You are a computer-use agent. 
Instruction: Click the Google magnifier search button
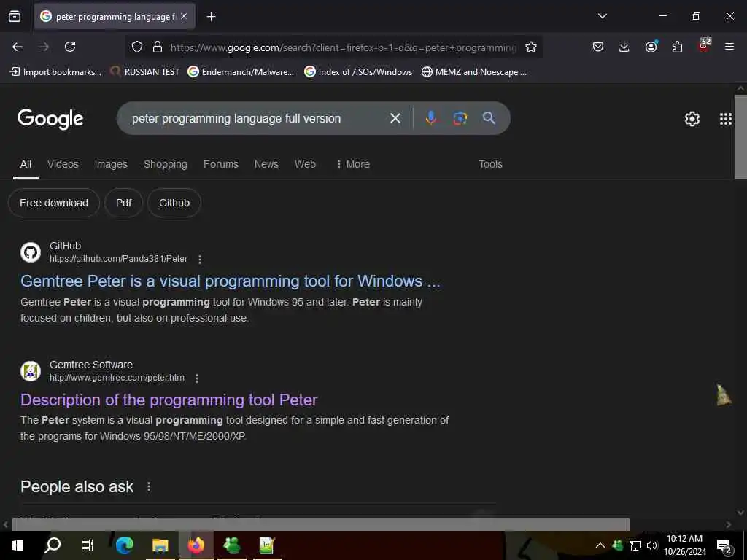pos(489,117)
